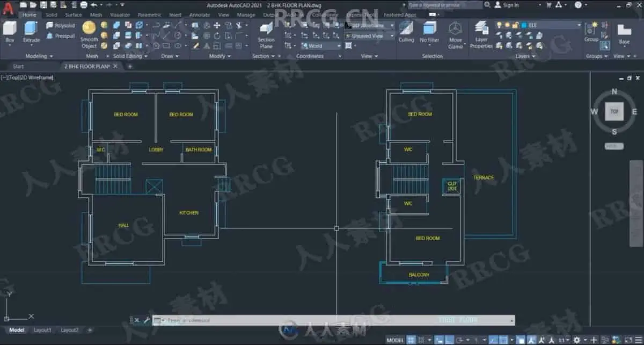Click the Group tool icon
The width and height of the screenshot is (644, 345).
tap(591, 32)
